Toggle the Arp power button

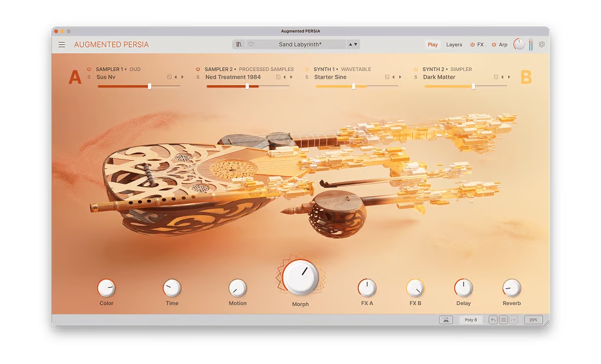494,44
